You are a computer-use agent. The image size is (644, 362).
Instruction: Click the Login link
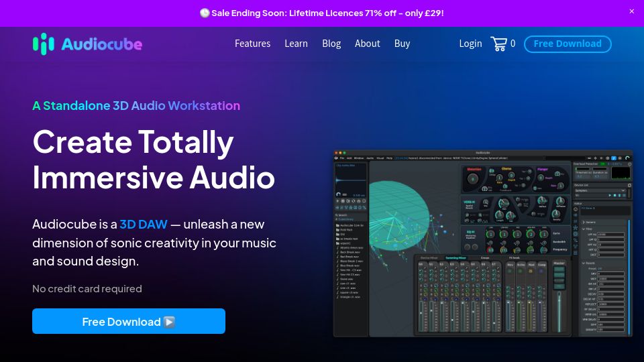pyautogui.click(x=471, y=44)
